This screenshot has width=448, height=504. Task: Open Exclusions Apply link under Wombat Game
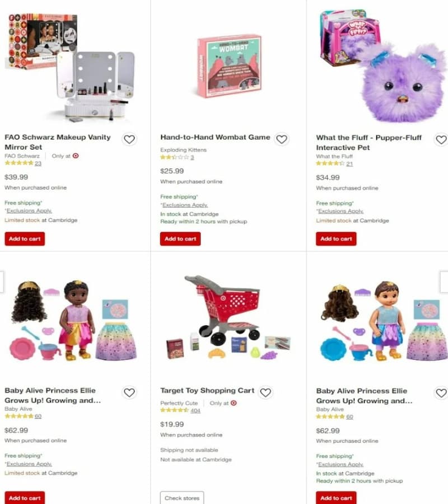[185, 205]
